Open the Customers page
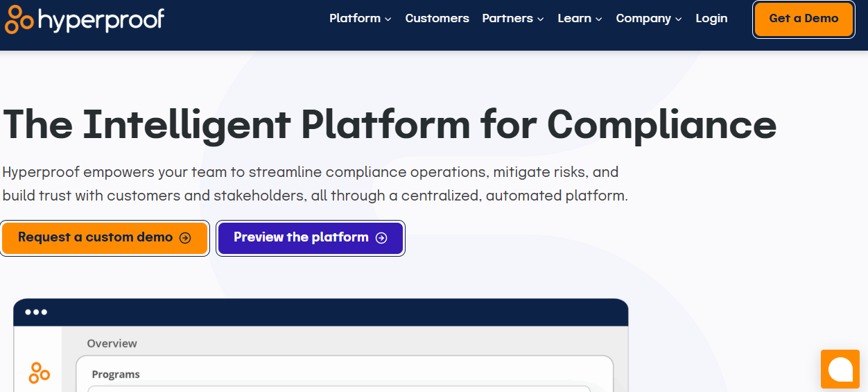 coord(437,19)
